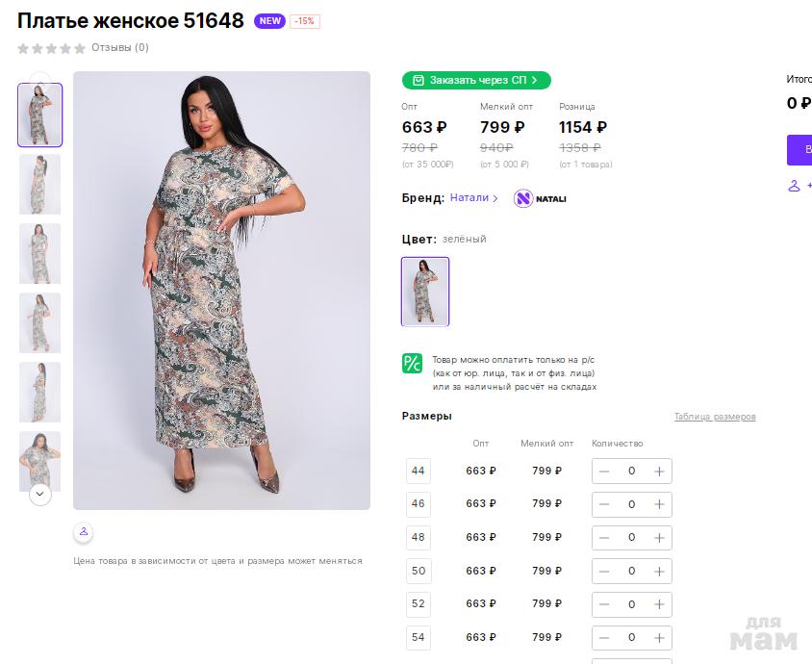The height and width of the screenshot is (664, 812).
Task: Select the fourth thumbnail in the gallery
Action: click(x=39, y=322)
